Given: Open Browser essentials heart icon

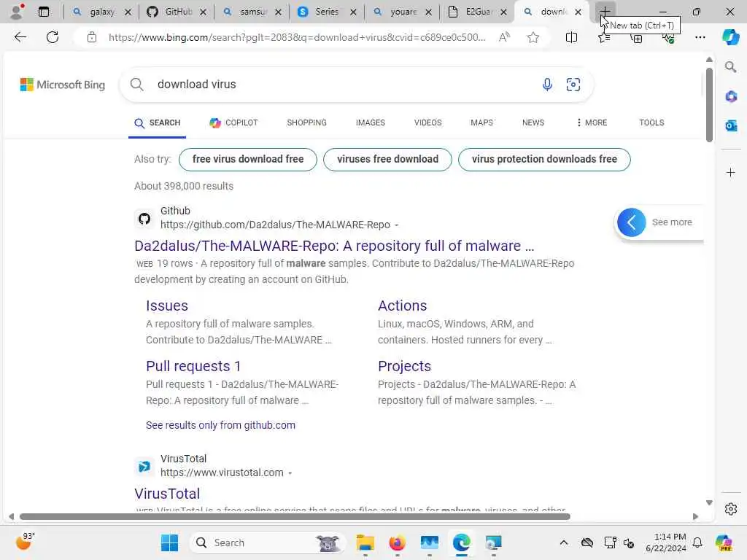Looking at the screenshot, I should click(668, 38).
